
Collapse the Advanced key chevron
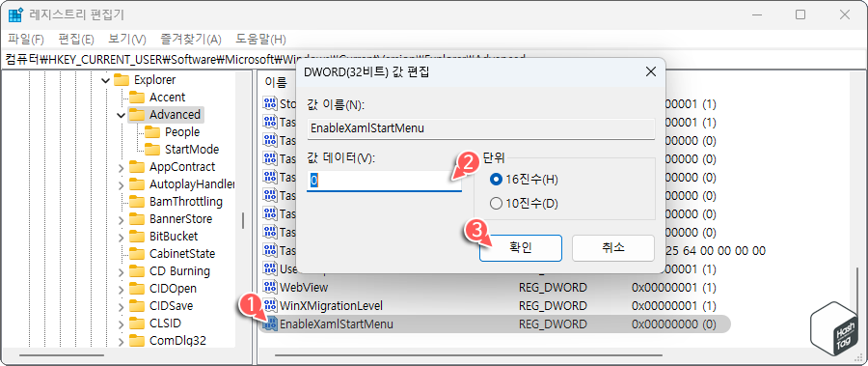122,115
